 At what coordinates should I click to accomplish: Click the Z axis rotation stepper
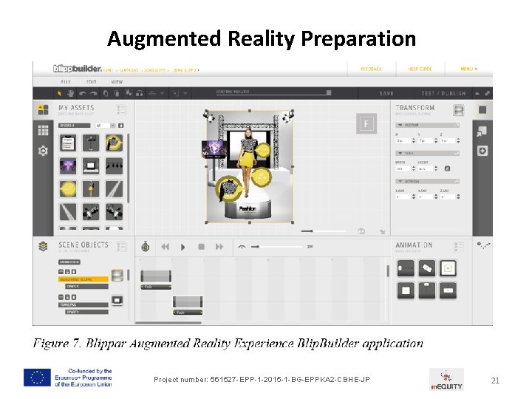click(458, 197)
